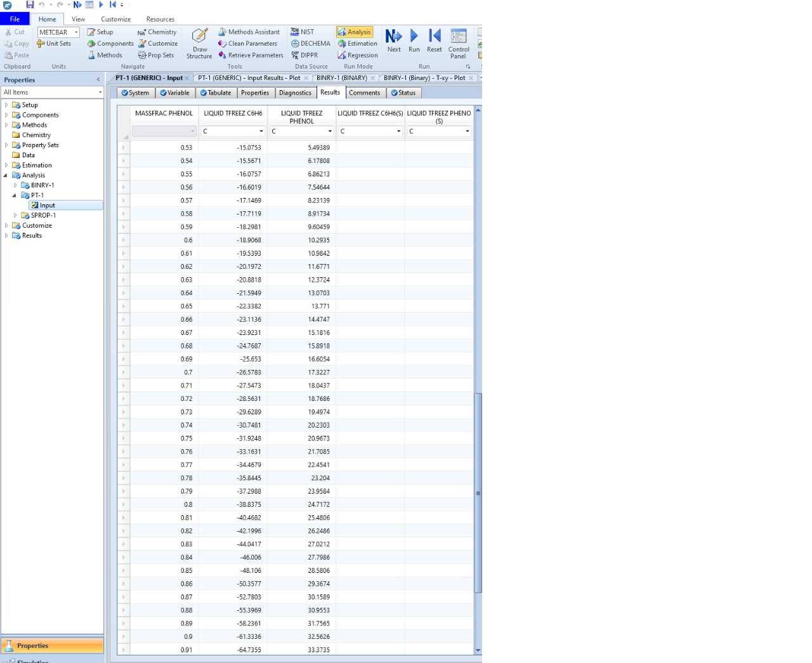
Task: Open the Control Panel from ribbon
Action: [459, 43]
